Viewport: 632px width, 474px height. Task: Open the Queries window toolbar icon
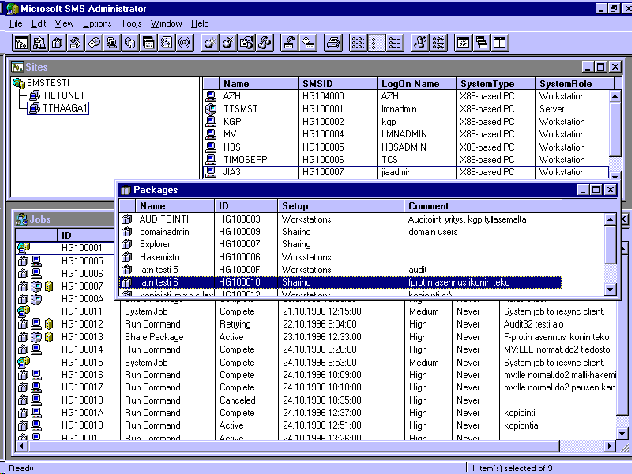[75, 42]
